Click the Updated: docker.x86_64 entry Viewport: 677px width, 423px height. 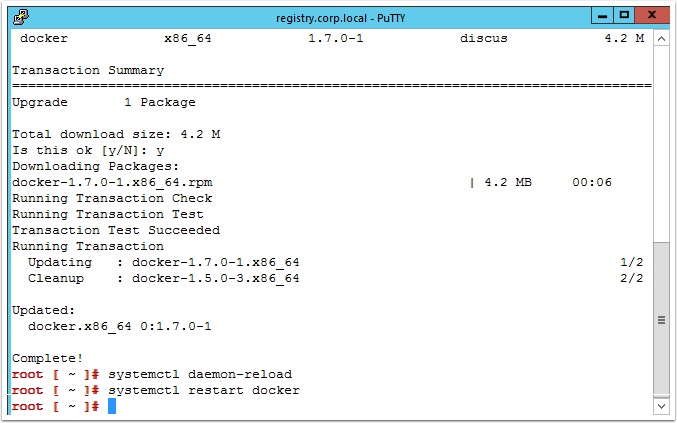(120, 326)
